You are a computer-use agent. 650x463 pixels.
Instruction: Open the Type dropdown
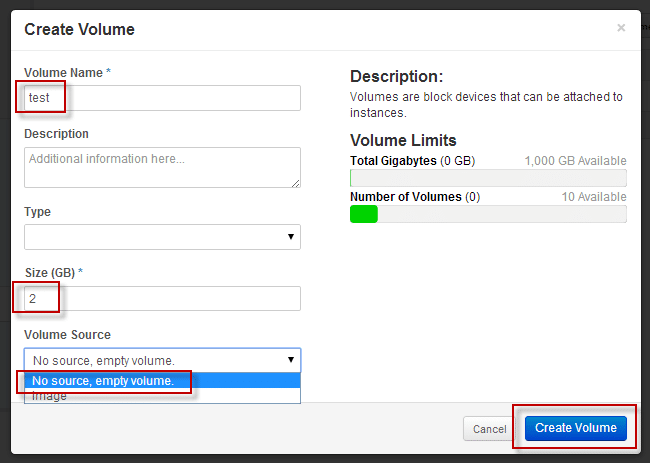162,237
